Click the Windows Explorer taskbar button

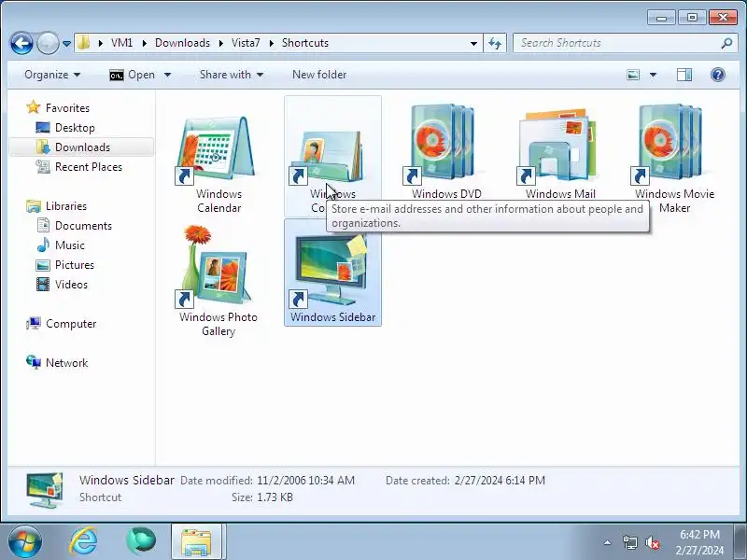196,541
